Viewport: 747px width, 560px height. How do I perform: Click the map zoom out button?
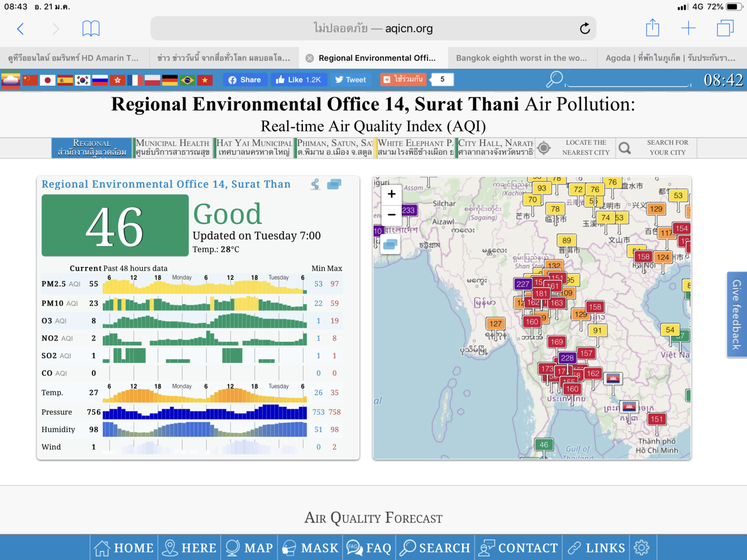[391, 215]
